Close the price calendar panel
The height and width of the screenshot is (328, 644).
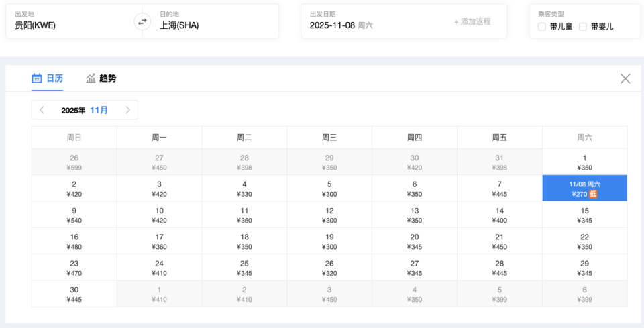coord(625,78)
